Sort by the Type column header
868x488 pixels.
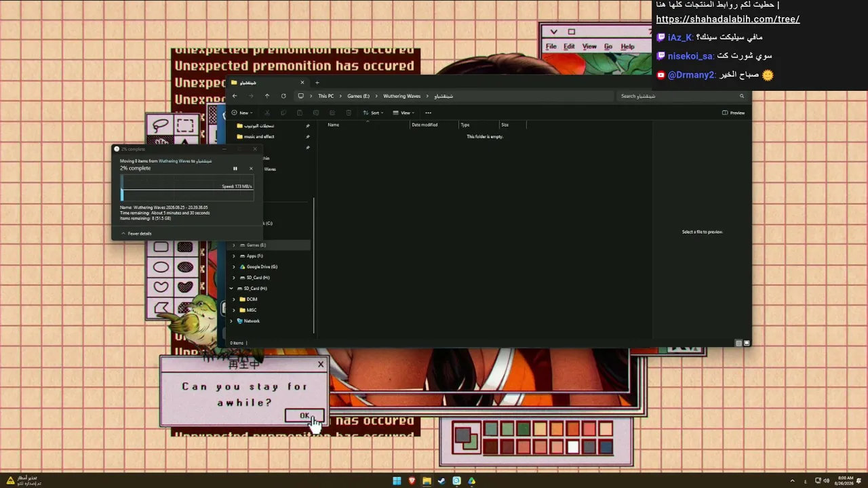(465, 125)
